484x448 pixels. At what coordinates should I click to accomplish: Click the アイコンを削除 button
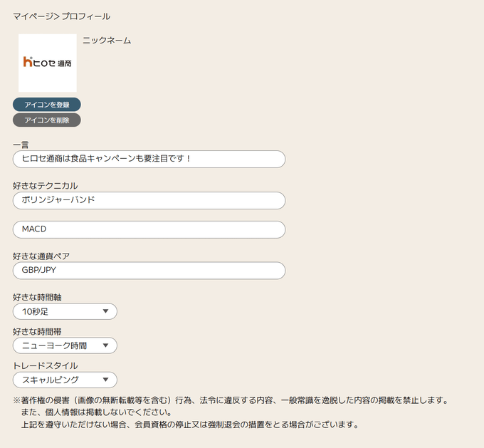point(46,120)
